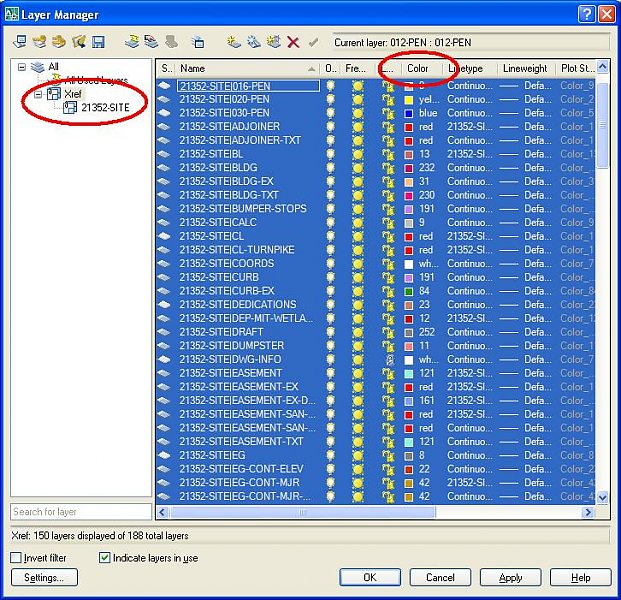The height and width of the screenshot is (600, 621).
Task: Change the yellow color swatch of 21352-SITE|020-PEN
Action: coord(409,100)
